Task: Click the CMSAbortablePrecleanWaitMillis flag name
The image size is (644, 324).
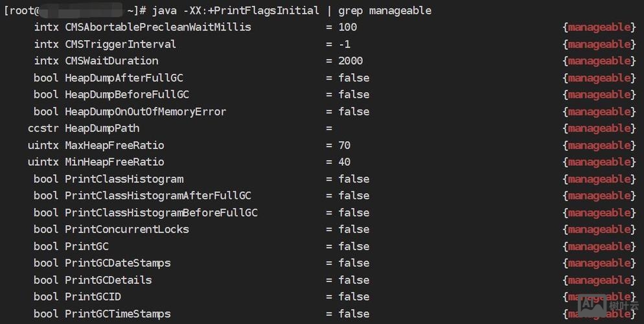Action: 157,27
